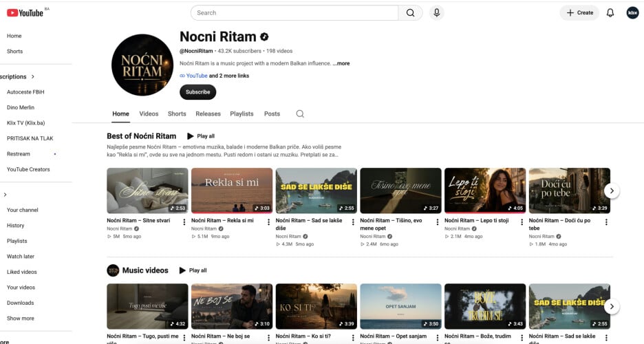Switch to the Home tab

121,114
